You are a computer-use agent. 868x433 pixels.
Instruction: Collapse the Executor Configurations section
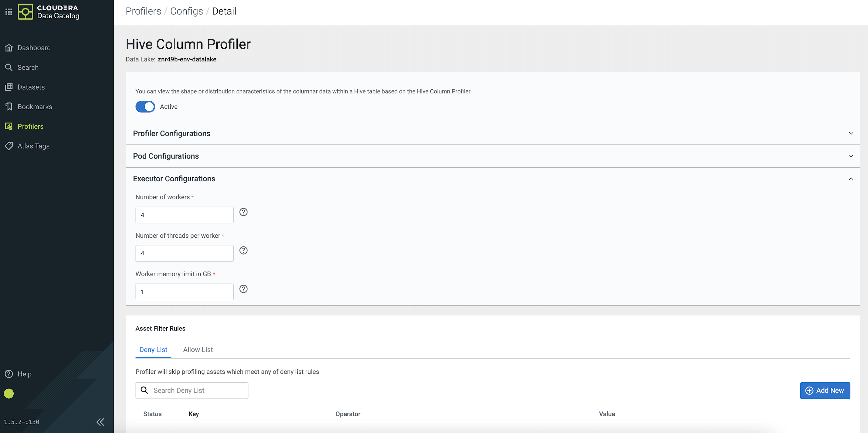(851, 179)
